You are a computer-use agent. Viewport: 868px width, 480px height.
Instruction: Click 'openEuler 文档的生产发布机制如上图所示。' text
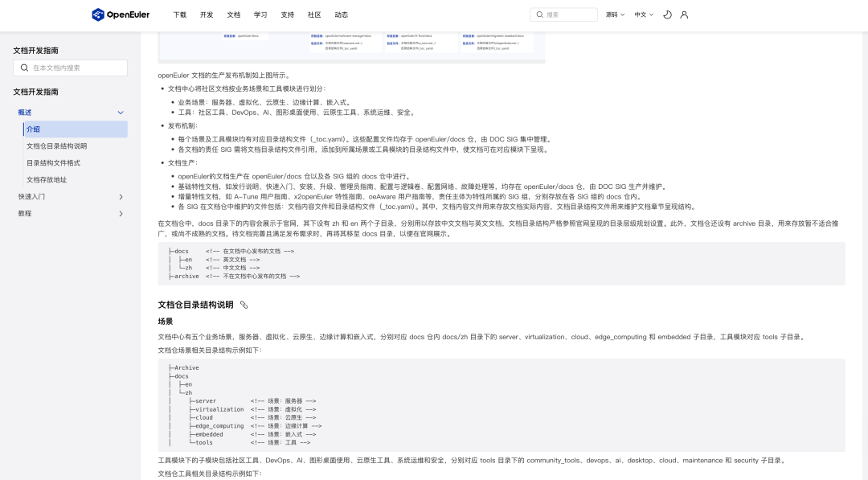224,76
